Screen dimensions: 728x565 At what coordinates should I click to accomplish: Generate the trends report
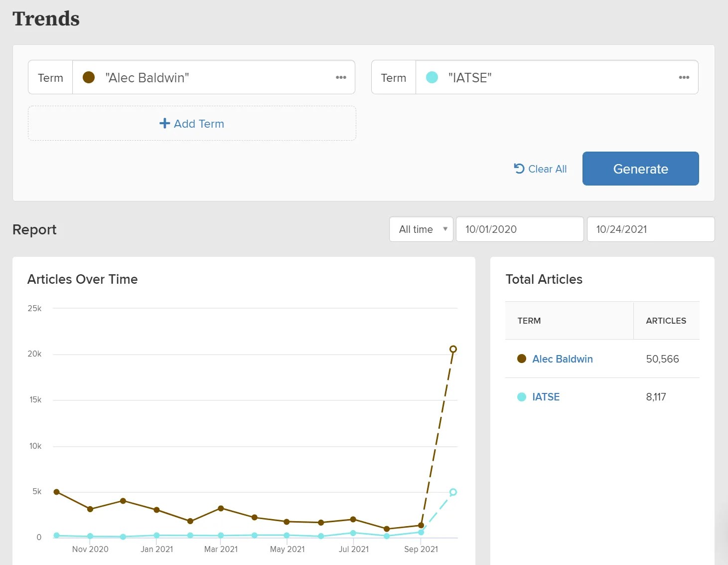pos(640,169)
